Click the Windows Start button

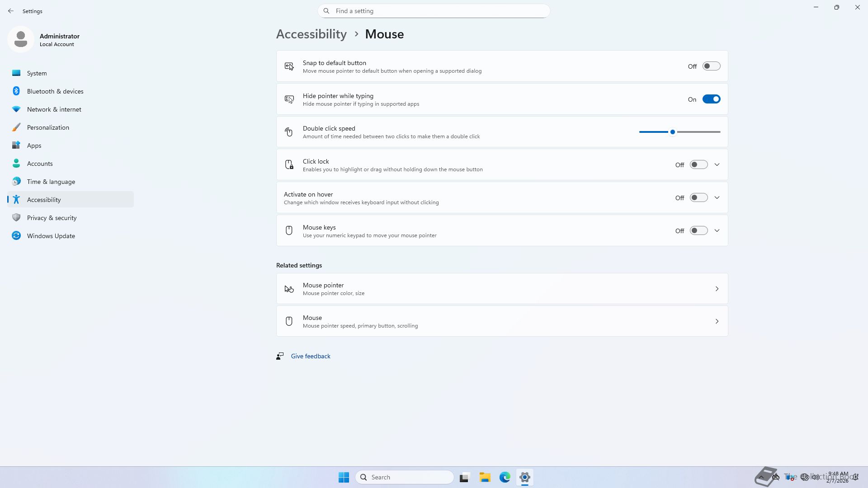pos(344,477)
